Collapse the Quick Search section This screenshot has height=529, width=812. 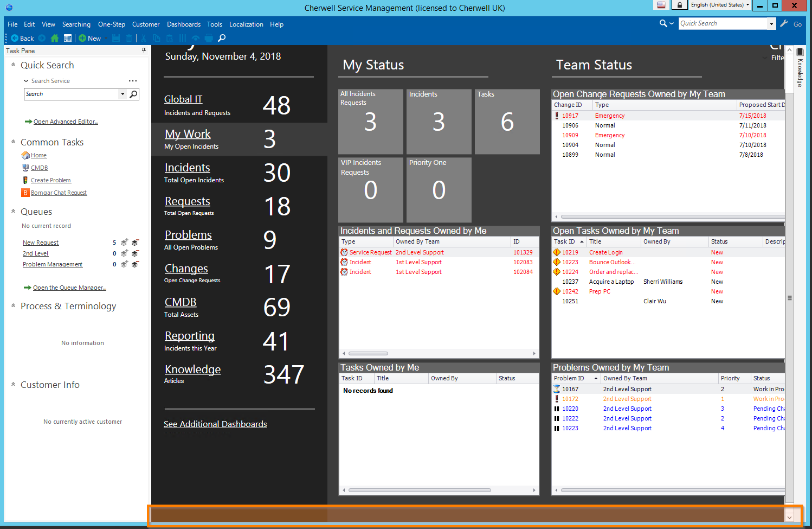point(13,65)
